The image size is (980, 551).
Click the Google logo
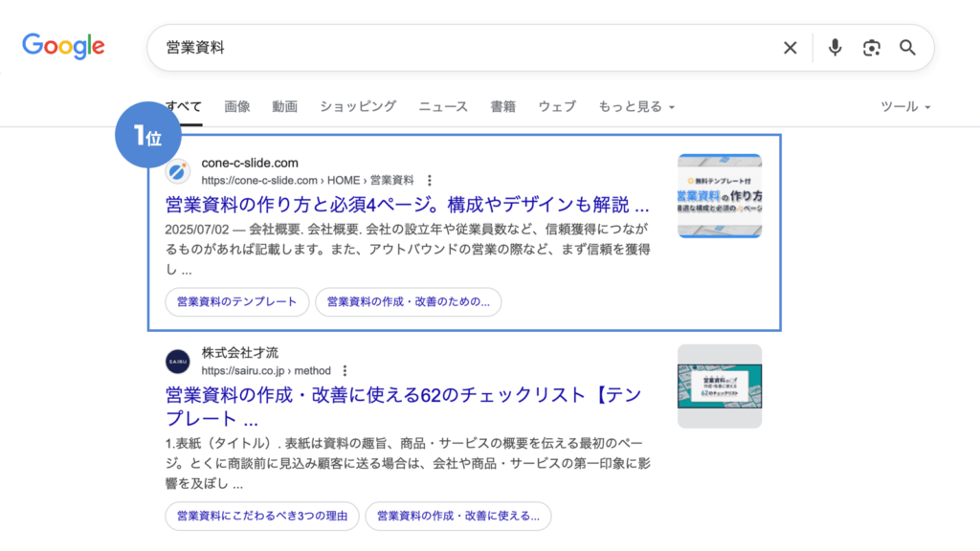click(x=63, y=46)
